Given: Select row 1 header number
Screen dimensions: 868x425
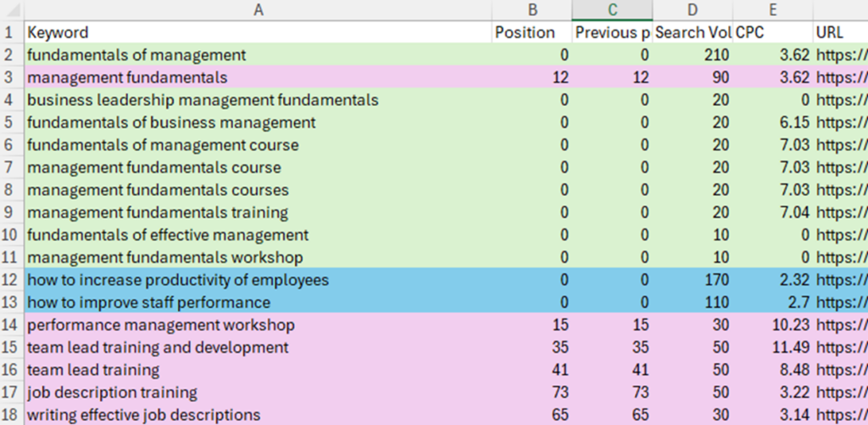Looking at the screenshot, I should coord(12,32).
